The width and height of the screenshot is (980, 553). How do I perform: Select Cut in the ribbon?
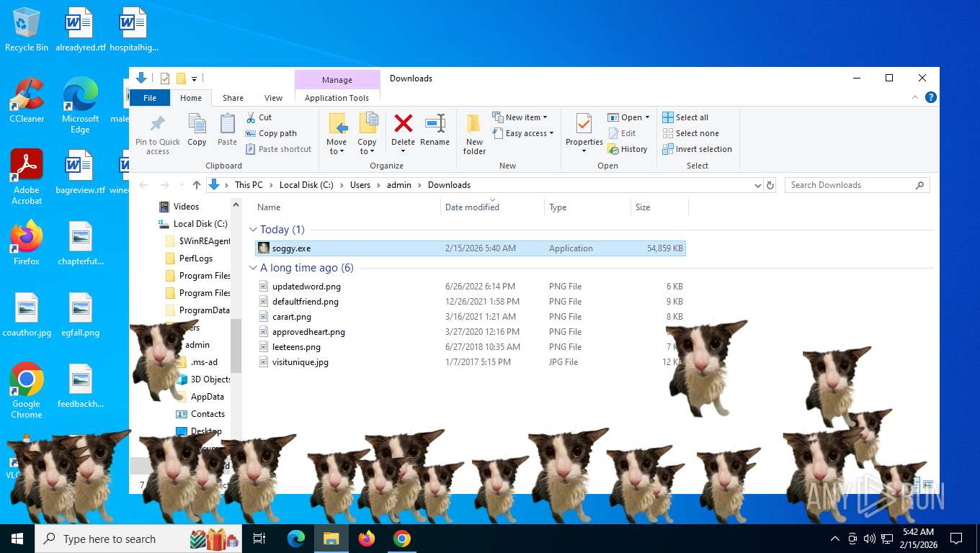pos(259,117)
